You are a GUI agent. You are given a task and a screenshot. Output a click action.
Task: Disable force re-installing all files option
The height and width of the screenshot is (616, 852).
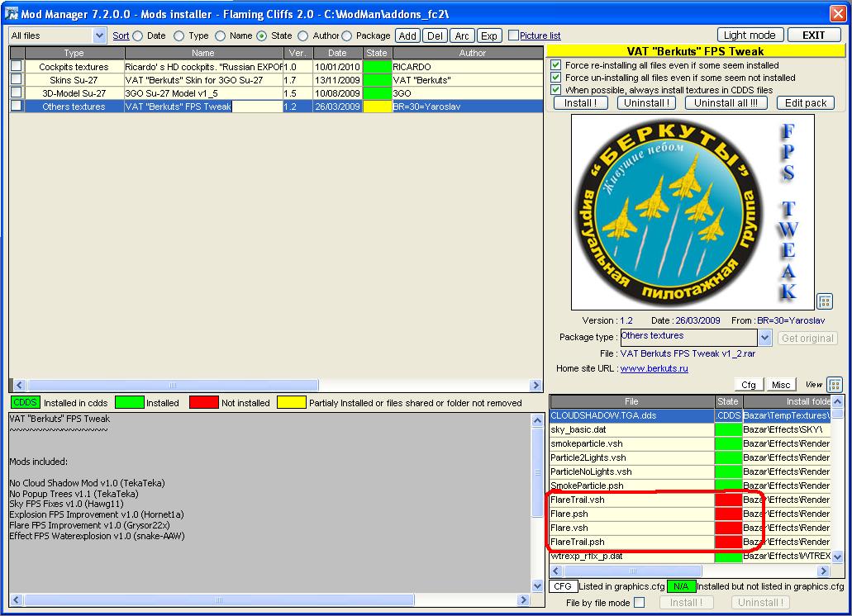click(556, 65)
